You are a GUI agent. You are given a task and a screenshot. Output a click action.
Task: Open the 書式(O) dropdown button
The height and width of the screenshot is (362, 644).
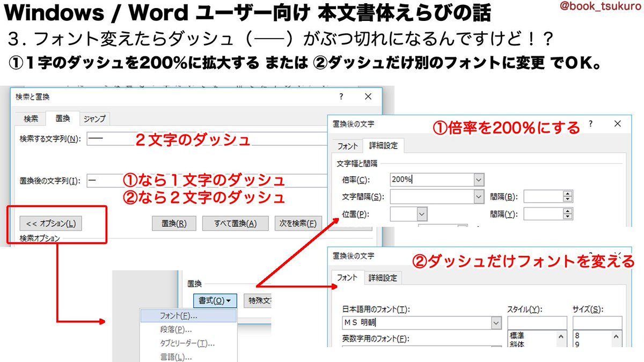click(215, 300)
